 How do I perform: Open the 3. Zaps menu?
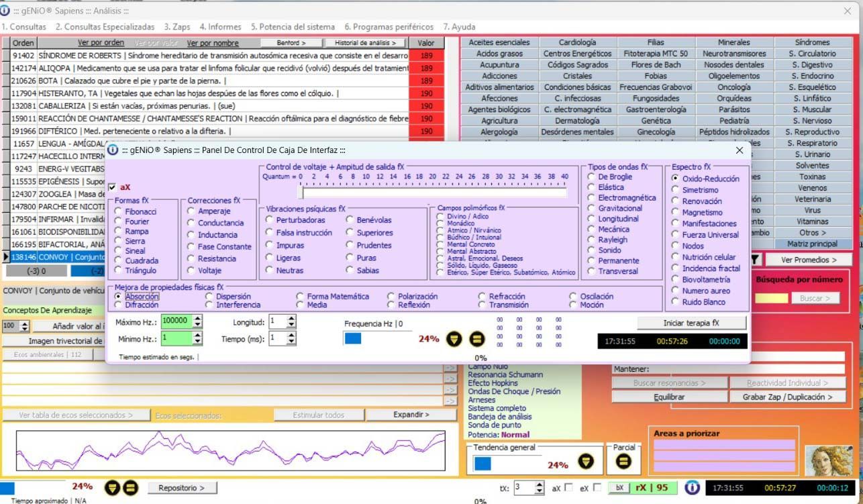point(177,27)
